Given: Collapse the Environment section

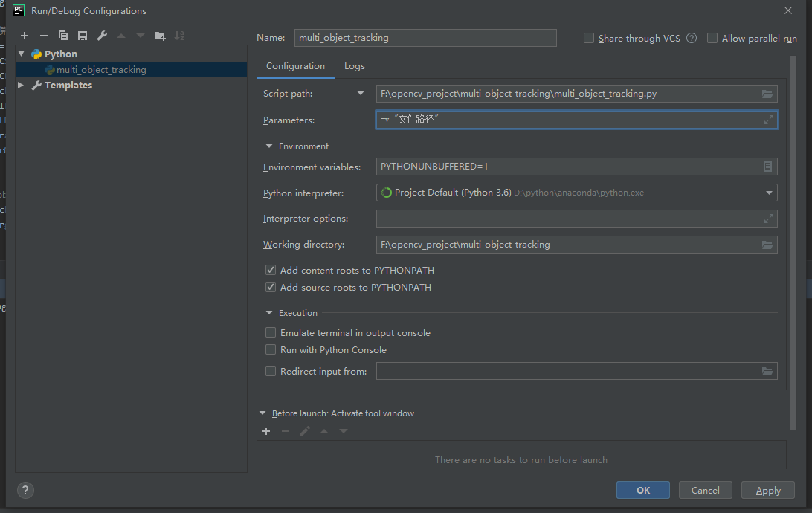Looking at the screenshot, I should pos(269,146).
